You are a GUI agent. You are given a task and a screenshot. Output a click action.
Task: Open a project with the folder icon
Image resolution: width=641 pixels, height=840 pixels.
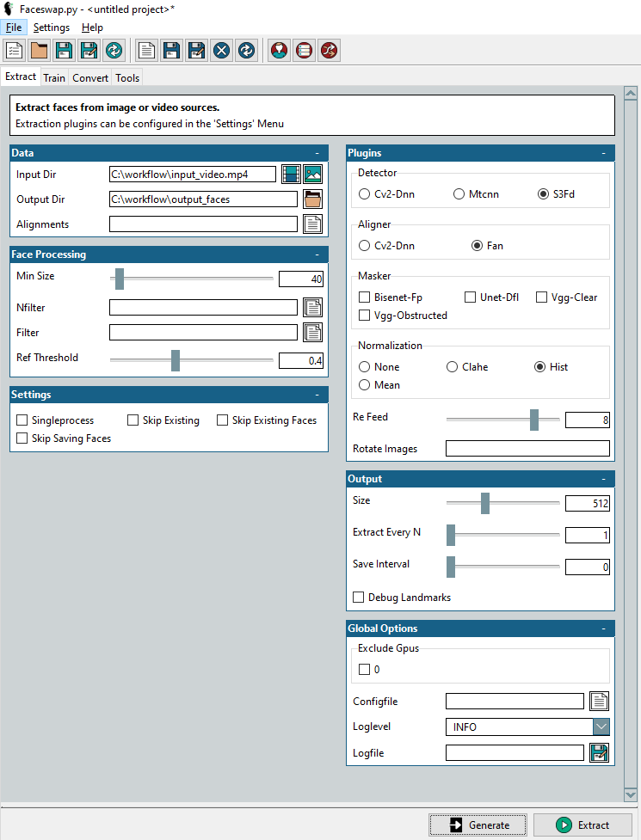click(39, 51)
